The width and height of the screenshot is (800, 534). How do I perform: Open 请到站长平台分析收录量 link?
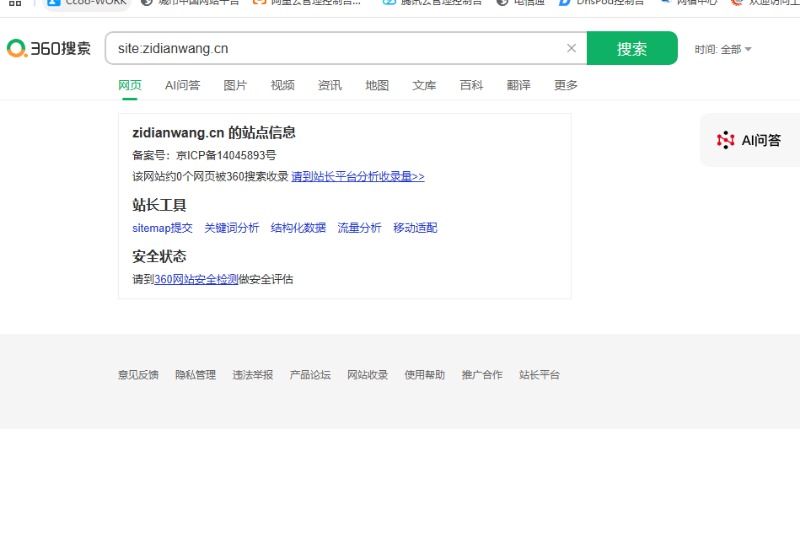click(358, 176)
